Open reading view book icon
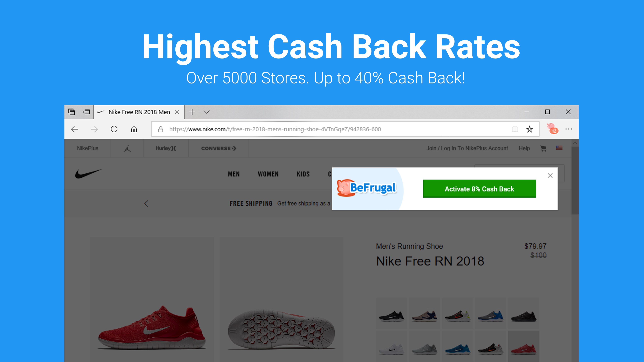644x362 pixels. tap(515, 129)
